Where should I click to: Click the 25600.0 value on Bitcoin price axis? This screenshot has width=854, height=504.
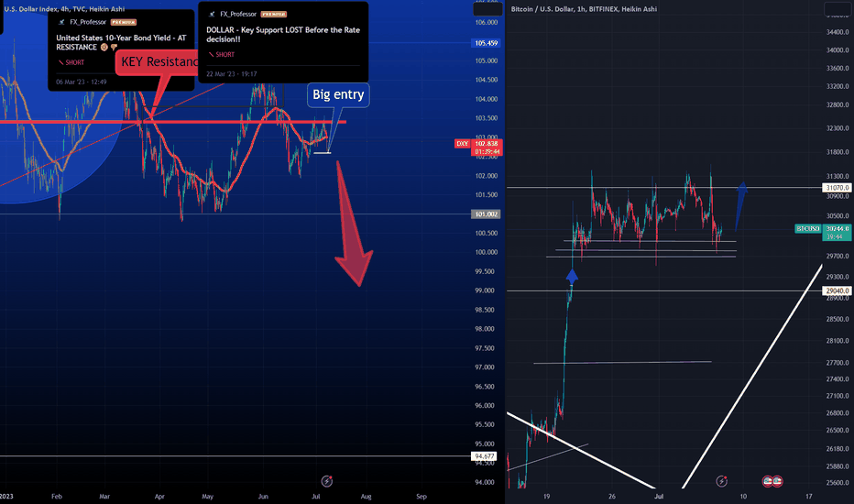pyautogui.click(x=838, y=483)
